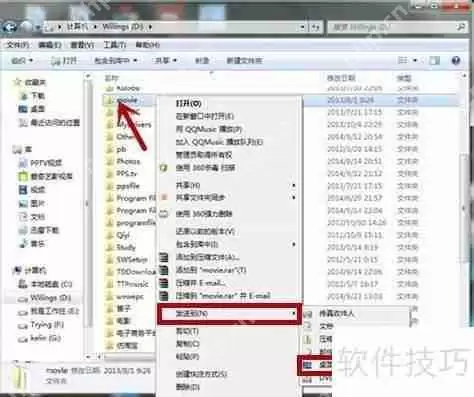The image size is (474, 397).
Task: Click 压缩并 E-mail... WinRAR icon
Action: click(164, 283)
